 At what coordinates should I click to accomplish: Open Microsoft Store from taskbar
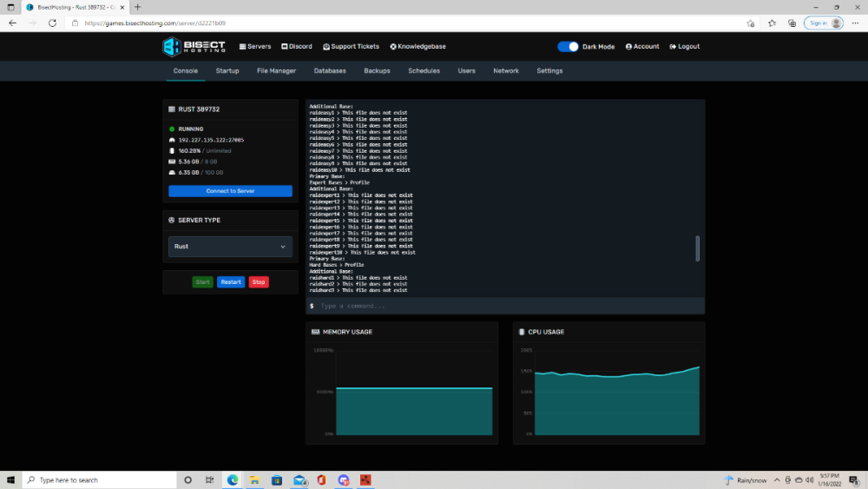point(277,480)
